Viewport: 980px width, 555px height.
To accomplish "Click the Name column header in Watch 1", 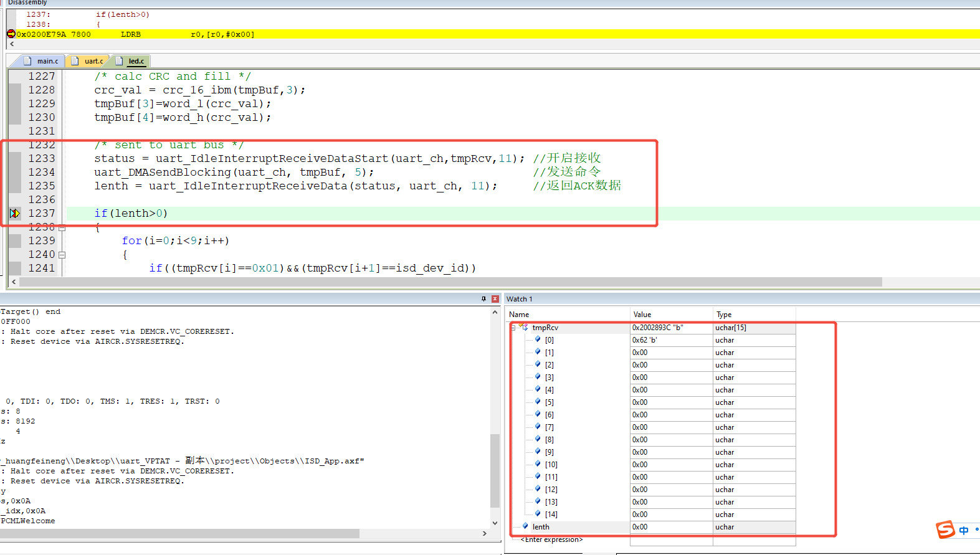I will click(519, 315).
